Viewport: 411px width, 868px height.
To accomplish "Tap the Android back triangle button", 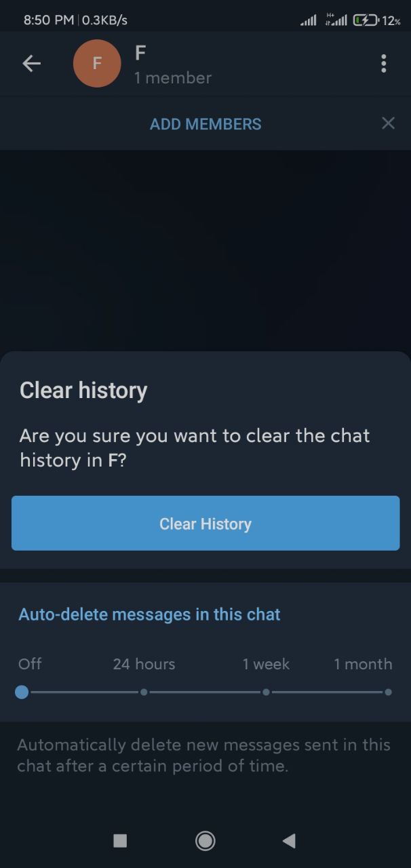I will (289, 841).
